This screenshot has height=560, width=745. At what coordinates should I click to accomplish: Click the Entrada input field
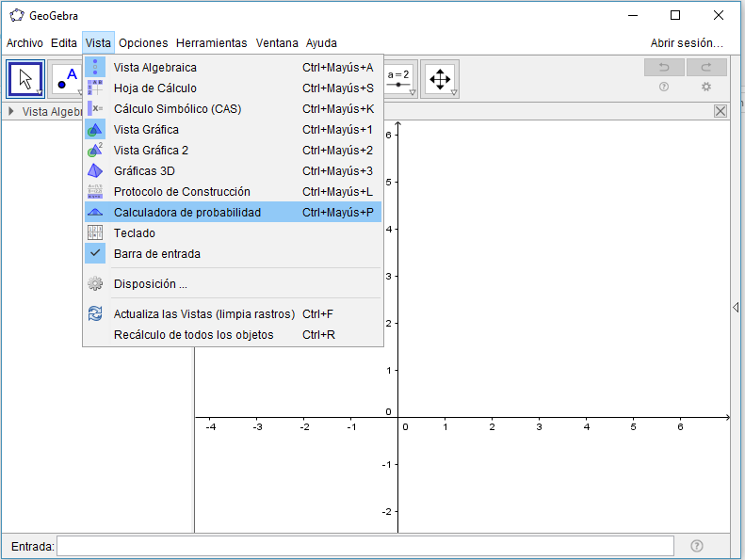[x=365, y=546]
